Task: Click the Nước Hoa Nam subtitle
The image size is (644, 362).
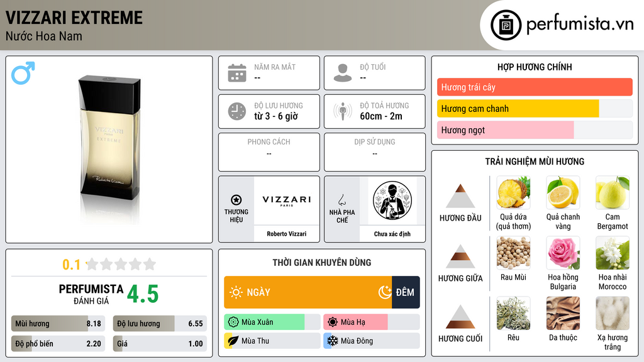Action: point(44,36)
